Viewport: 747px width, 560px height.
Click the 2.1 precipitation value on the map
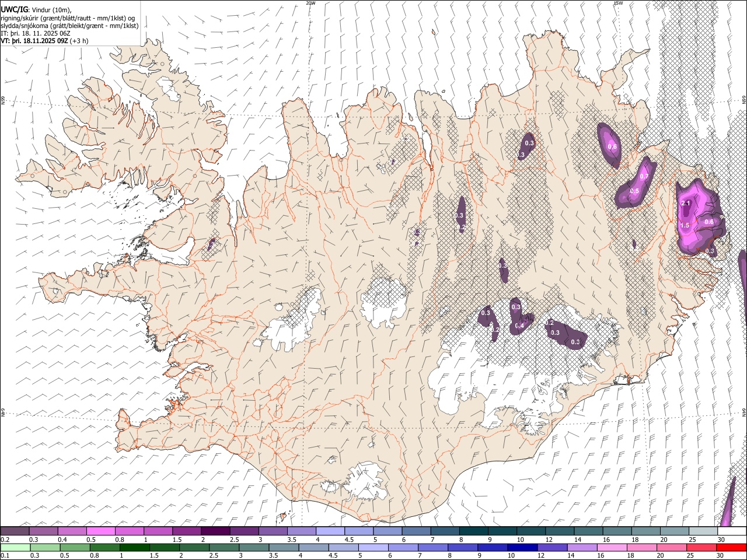(686, 203)
